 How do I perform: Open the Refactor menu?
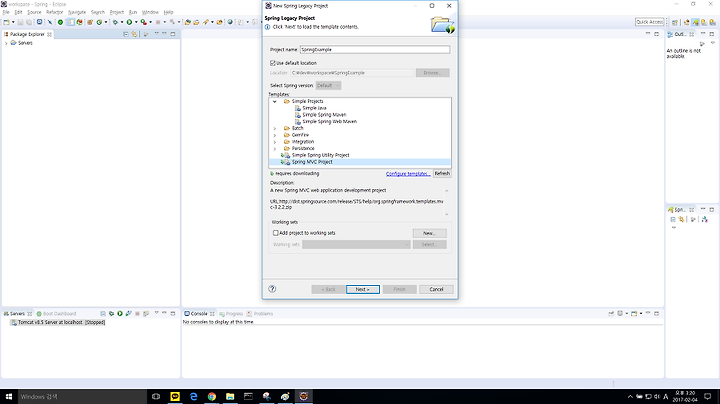[54, 12]
